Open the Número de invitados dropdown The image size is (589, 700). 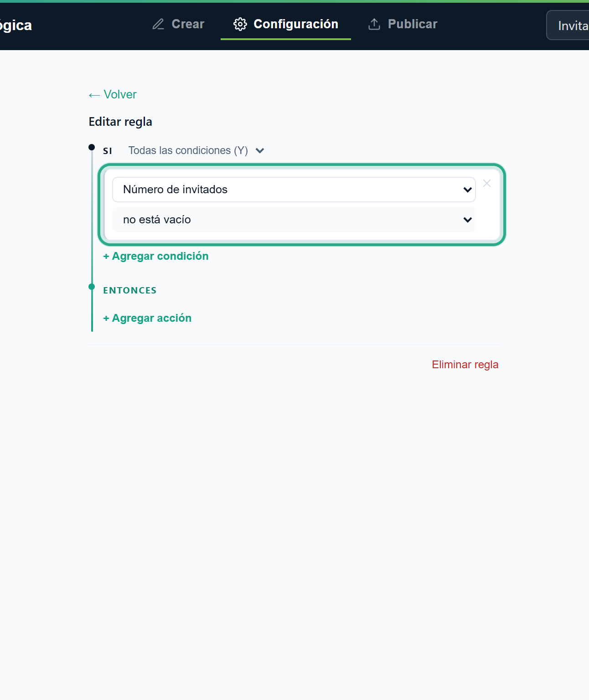294,190
